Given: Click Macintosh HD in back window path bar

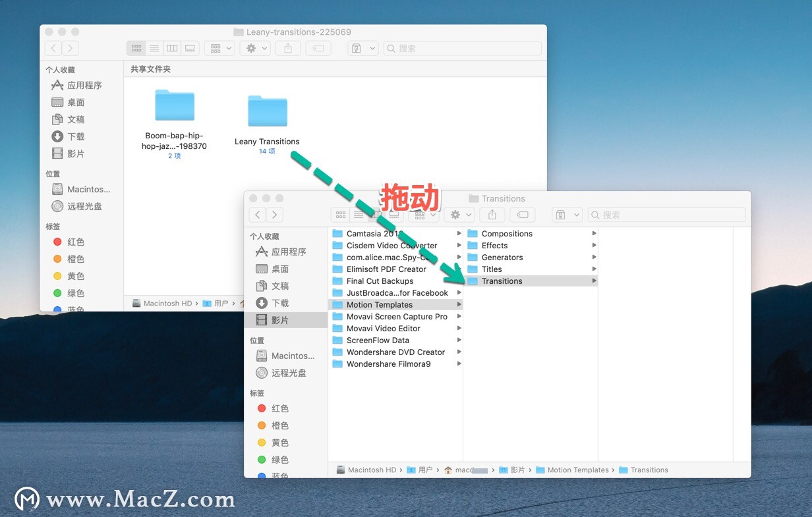Looking at the screenshot, I should (162, 303).
